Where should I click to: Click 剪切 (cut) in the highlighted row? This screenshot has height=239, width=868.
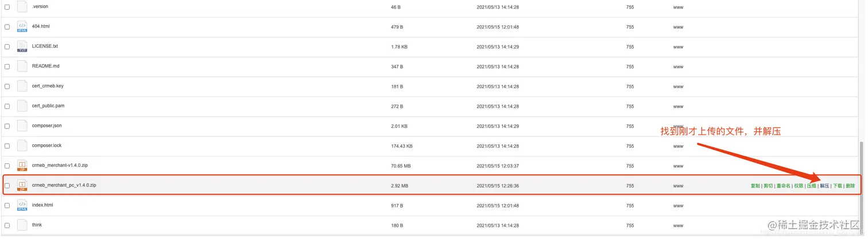768,186
